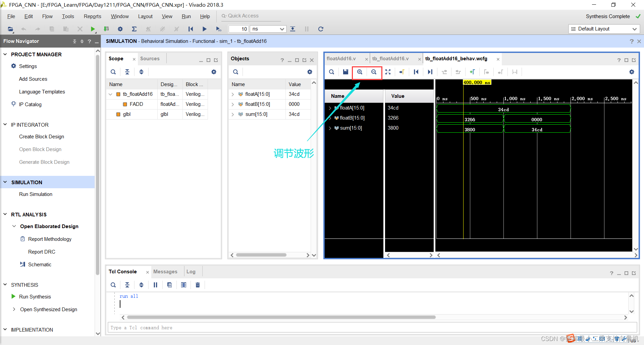Add a marker to waveform

(472, 72)
